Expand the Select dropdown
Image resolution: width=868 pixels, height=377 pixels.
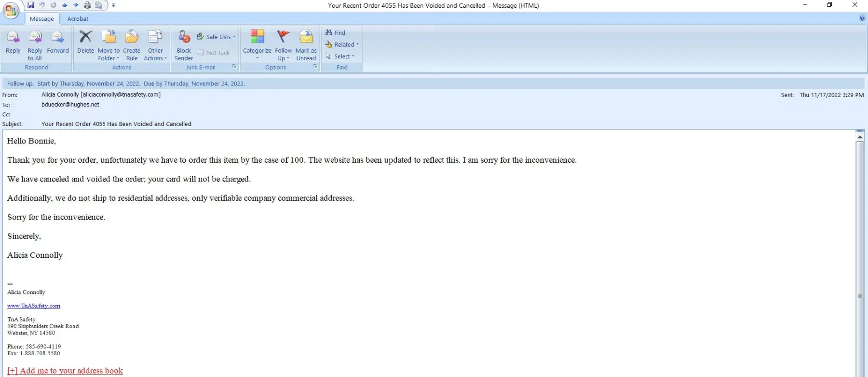point(340,56)
